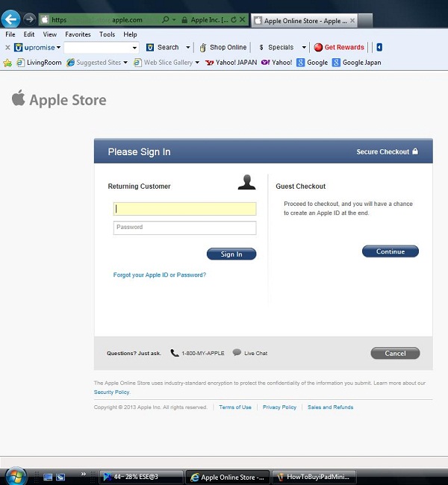Click Forgot your Apple ID or Password
Viewport: 448px width, 485px height.
point(160,275)
